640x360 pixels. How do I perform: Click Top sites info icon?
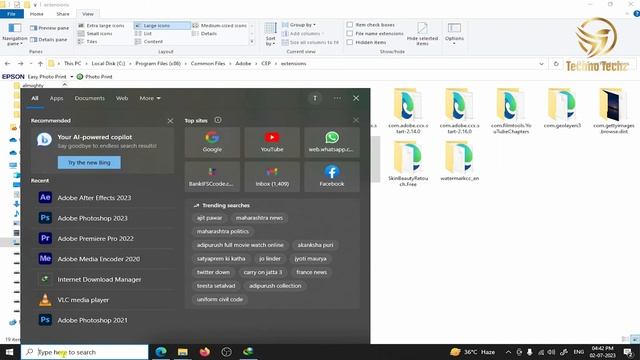coord(218,120)
